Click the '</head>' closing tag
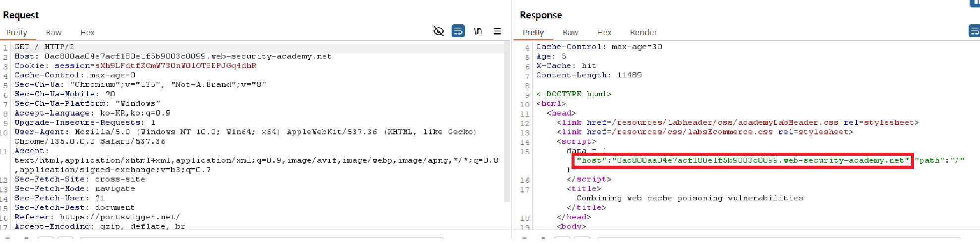This screenshot has height=244, width=980. (574, 217)
